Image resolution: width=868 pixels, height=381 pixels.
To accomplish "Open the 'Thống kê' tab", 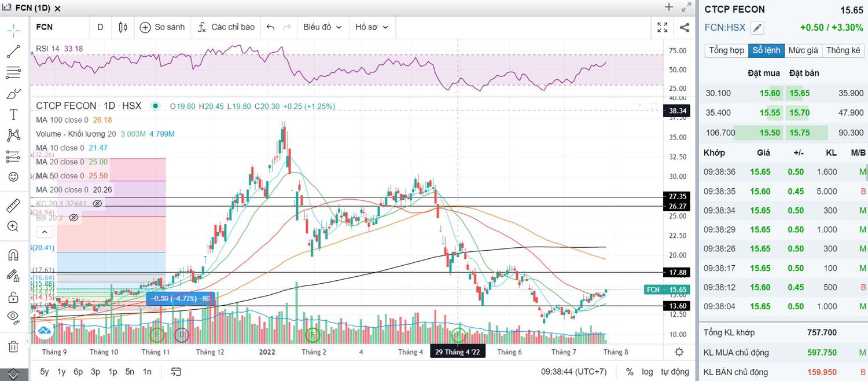I will tap(843, 50).
